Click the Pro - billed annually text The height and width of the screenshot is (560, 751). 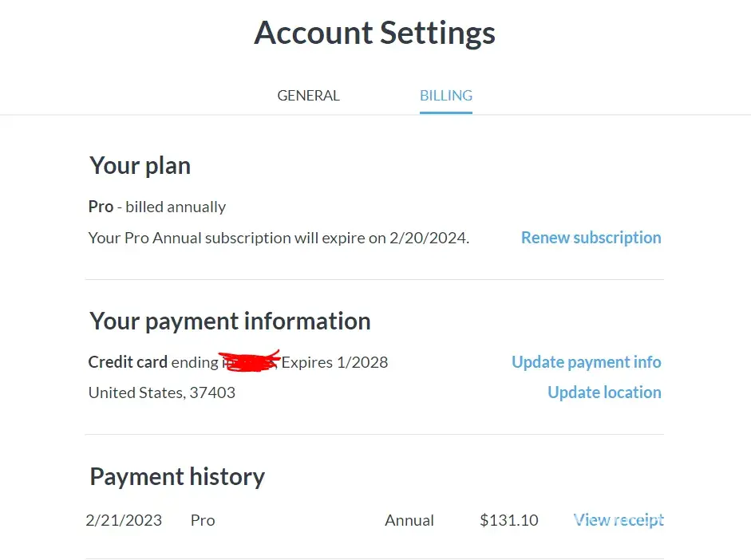pos(157,207)
